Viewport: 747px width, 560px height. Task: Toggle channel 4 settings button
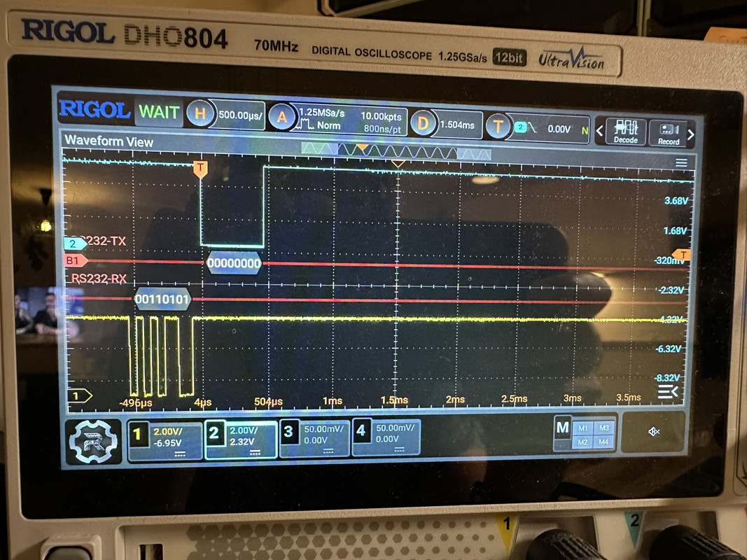pos(386,436)
